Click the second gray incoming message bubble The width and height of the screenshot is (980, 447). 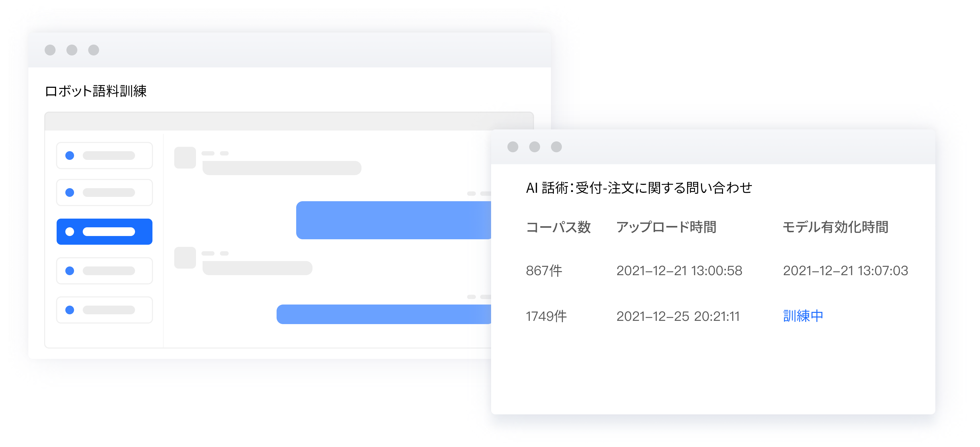click(x=257, y=268)
